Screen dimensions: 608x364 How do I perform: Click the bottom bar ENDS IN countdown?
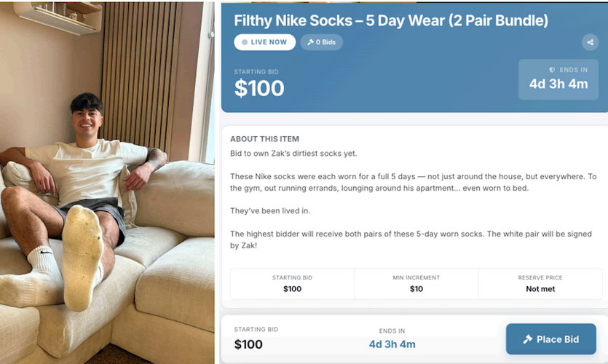pos(392,344)
